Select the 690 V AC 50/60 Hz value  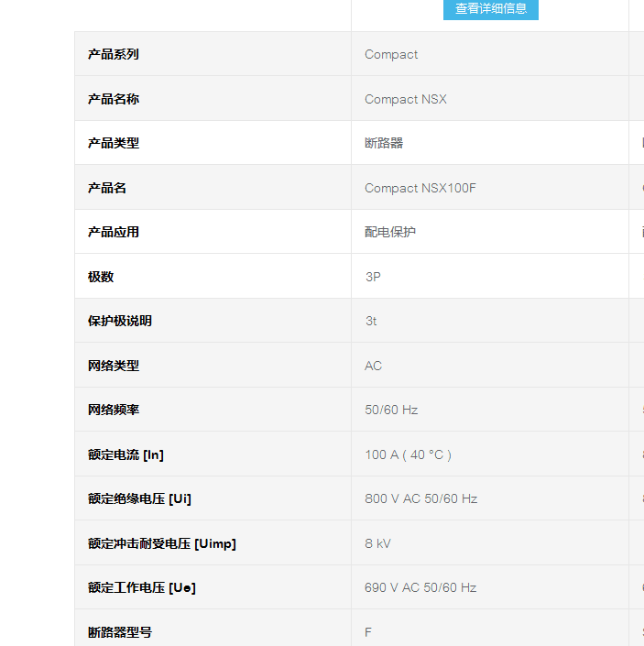click(420, 587)
